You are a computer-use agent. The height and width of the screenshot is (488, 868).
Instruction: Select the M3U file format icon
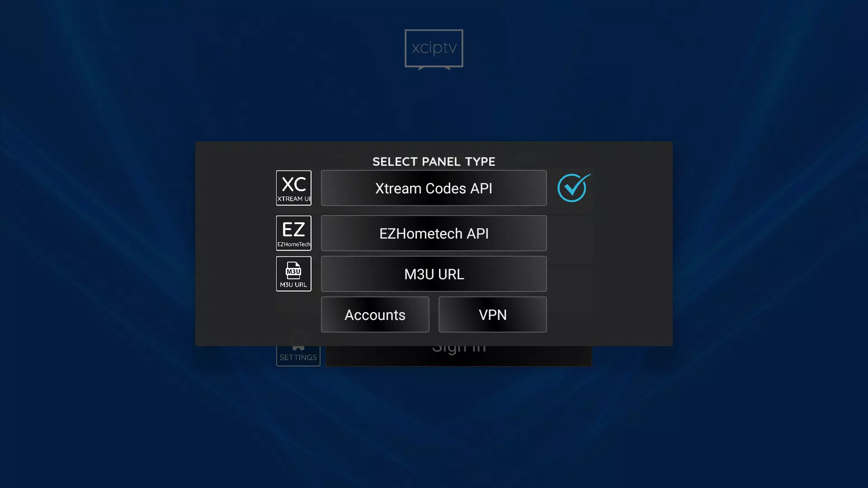pyautogui.click(x=292, y=273)
